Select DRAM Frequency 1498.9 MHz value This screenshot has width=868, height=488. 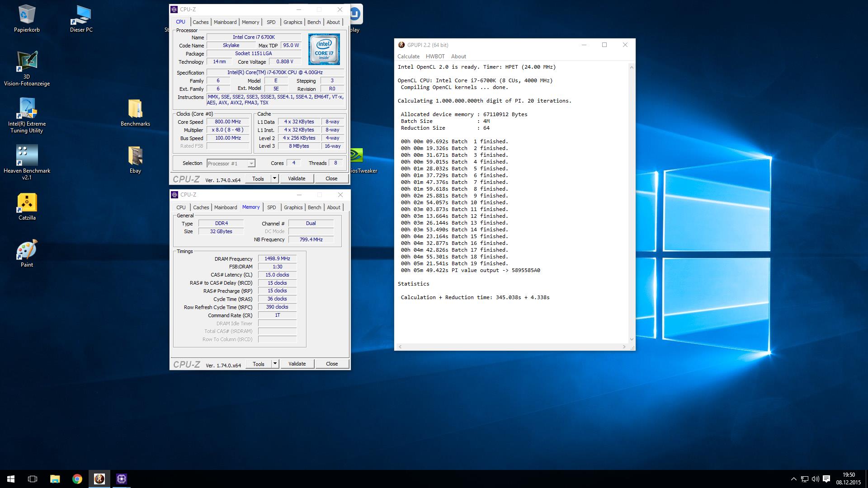click(277, 259)
